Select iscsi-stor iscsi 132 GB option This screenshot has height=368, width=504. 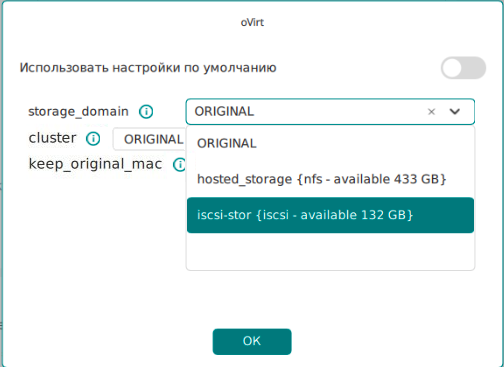(x=330, y=215)
